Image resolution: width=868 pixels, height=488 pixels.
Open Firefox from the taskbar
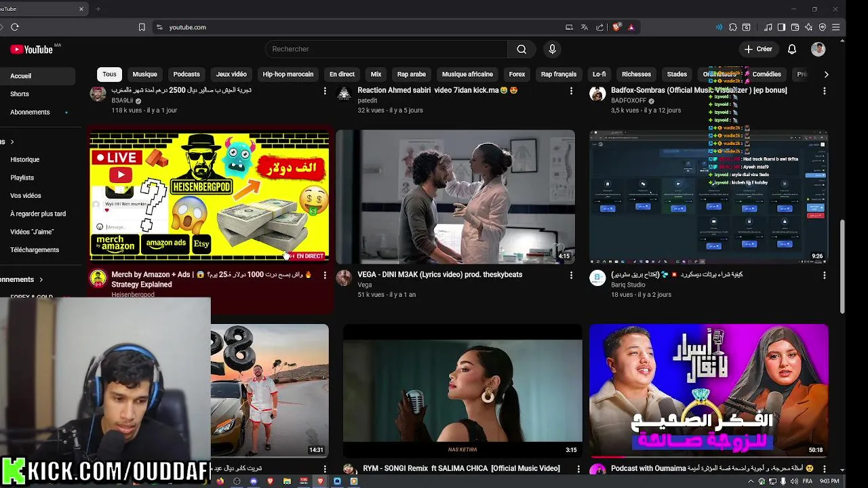[x=220, y=481]
